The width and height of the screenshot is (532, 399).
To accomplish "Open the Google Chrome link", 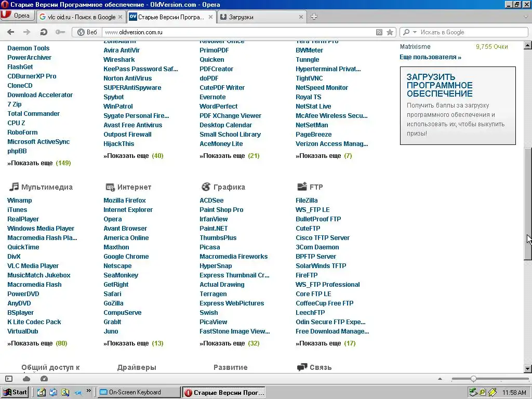I will (126, 257).
